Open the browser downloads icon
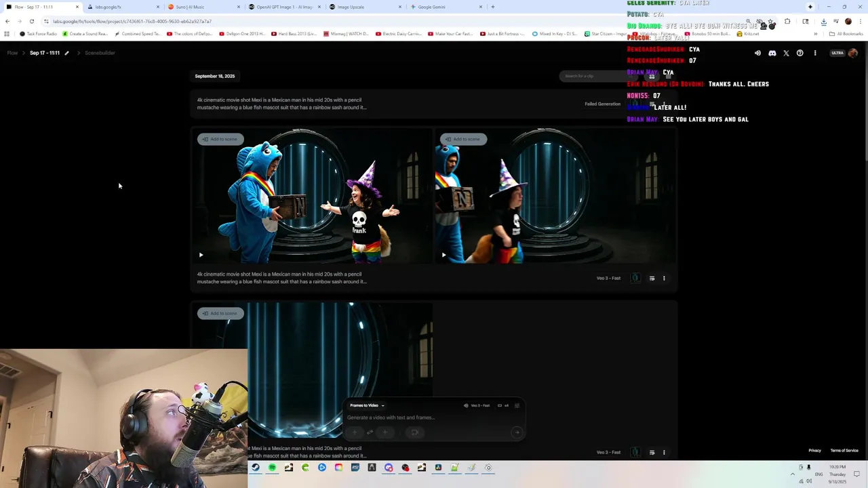868x488 pixels. [x=823, y=21]
